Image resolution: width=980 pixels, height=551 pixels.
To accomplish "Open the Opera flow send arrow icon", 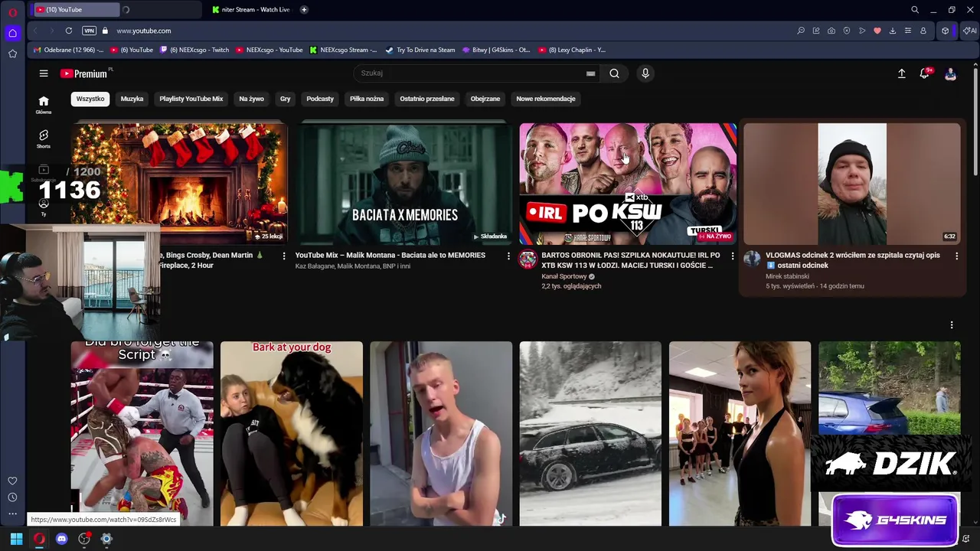I will [862, 31].
